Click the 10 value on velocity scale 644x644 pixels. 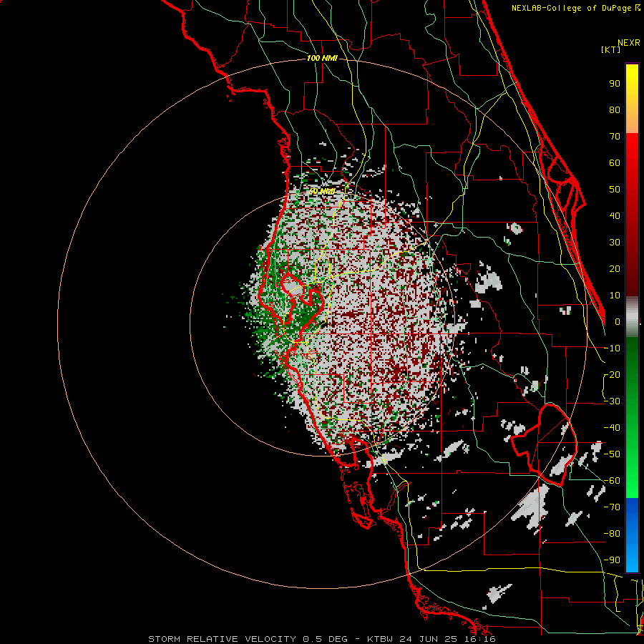point(615,296)
